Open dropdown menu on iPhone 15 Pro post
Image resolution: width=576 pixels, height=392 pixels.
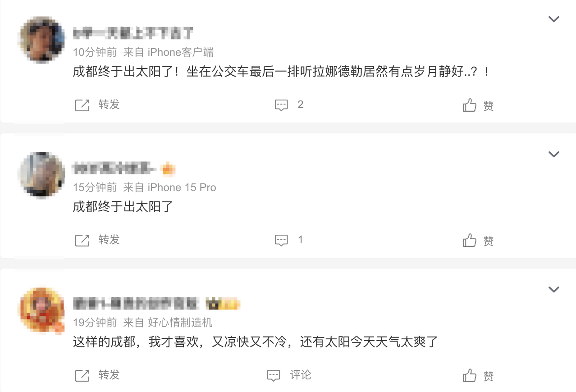(553, 154)
